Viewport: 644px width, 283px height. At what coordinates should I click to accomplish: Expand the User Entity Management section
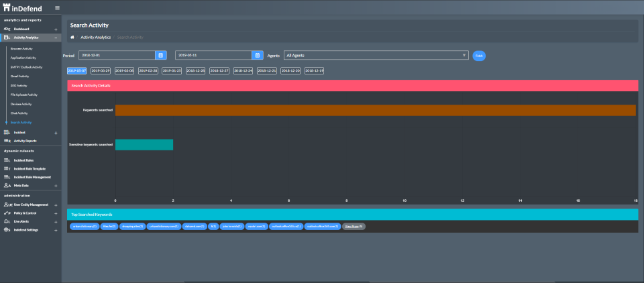pos(56,205)
